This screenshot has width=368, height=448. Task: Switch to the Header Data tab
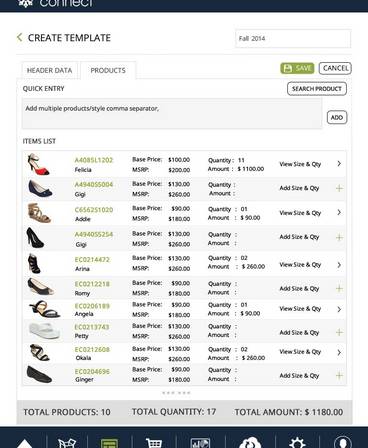[50, 70]
